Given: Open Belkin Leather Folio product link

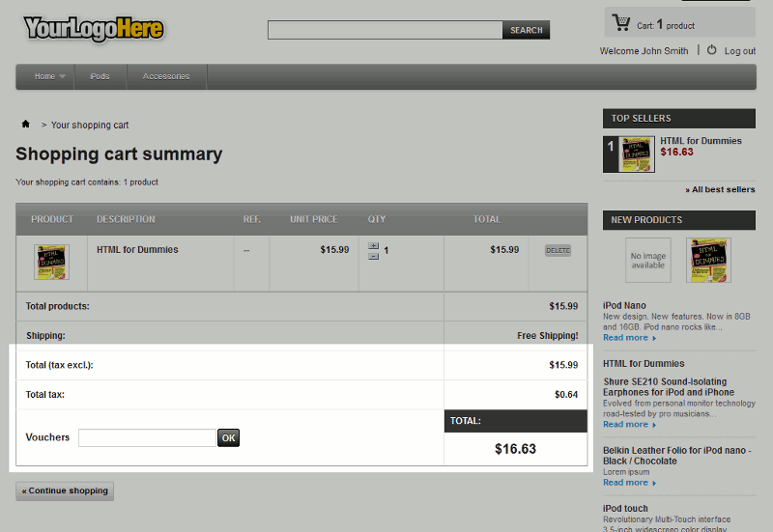Looking at the screenshot, I should [x=677, y=456].
